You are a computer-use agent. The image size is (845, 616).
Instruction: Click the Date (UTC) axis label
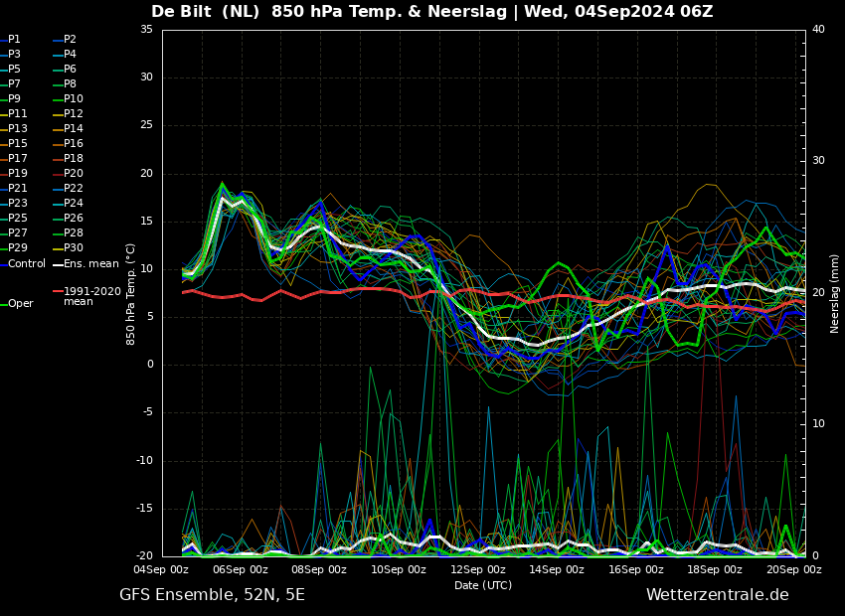pyautogui.click(x=483, y=586)
